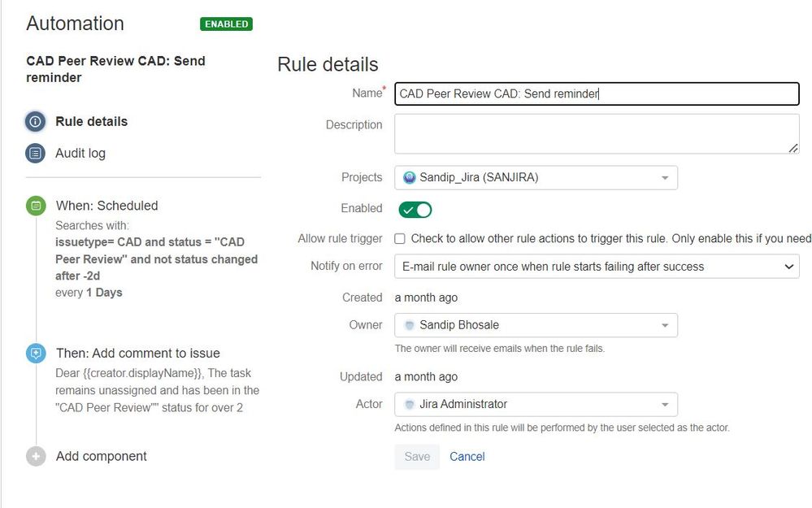
Task: Open the Actor dropdown
Action: [x=536, y=405]
